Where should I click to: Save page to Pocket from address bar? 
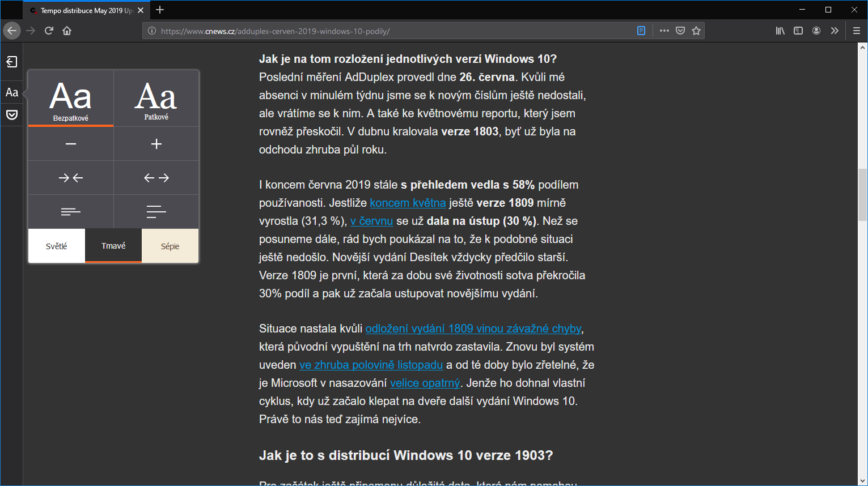tap(680, 31)
